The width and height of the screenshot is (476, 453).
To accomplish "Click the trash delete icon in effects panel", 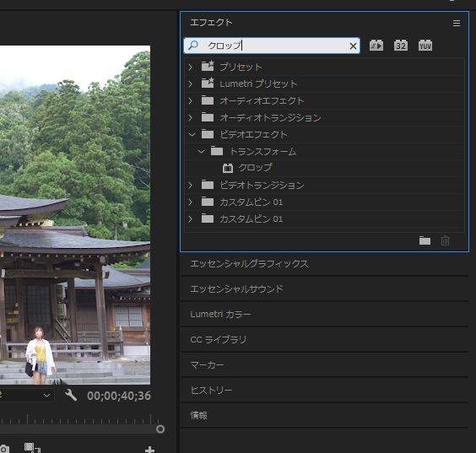I will tap(445, 241).
